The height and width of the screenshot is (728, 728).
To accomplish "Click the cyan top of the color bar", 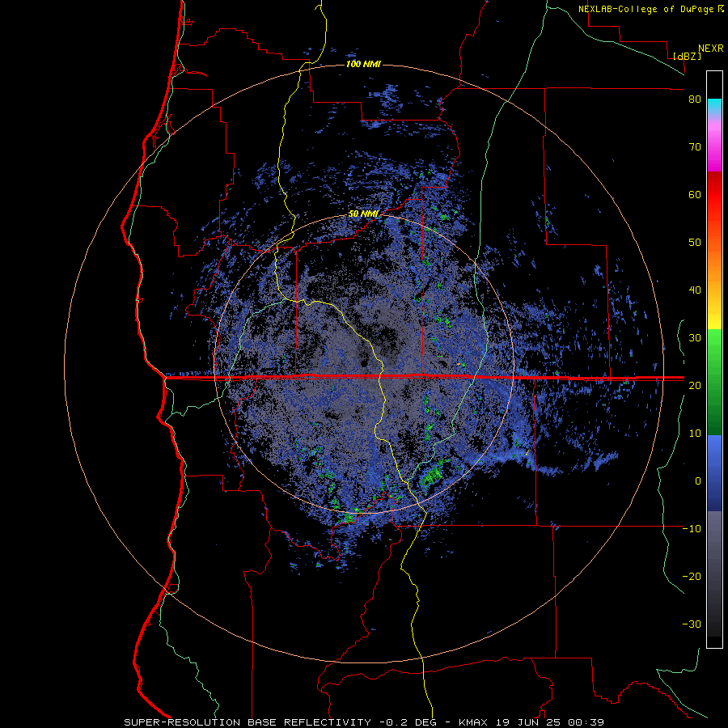I will click(714, 105).
